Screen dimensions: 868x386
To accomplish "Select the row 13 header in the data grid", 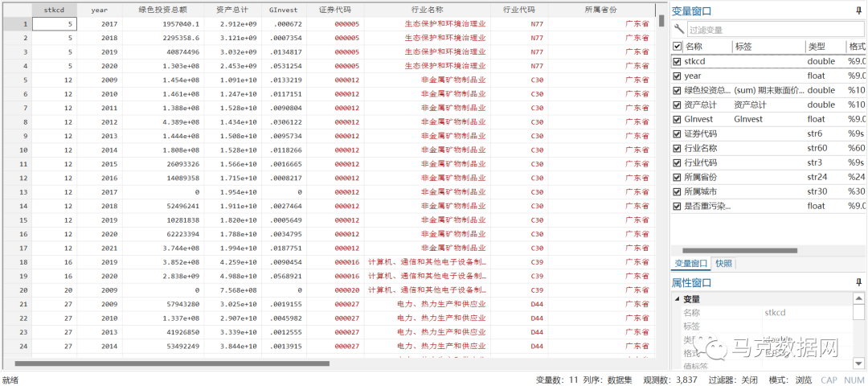I will click(x=16, y=191).
